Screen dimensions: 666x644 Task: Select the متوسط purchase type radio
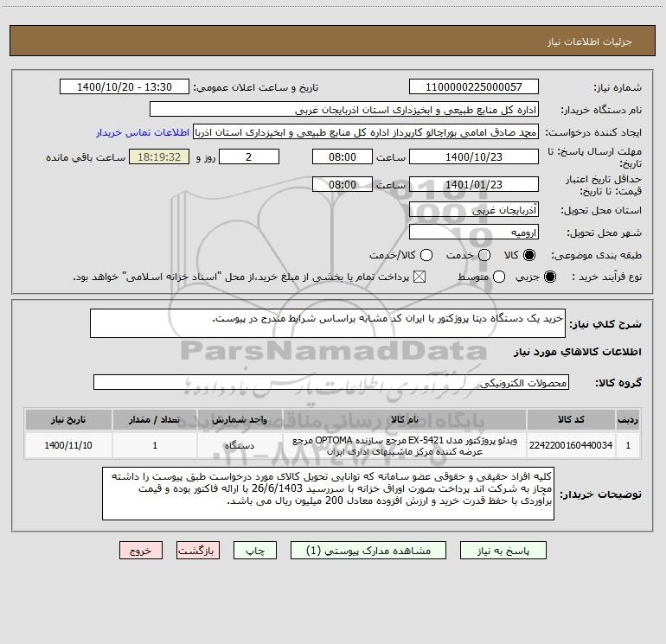pos(499,277)
